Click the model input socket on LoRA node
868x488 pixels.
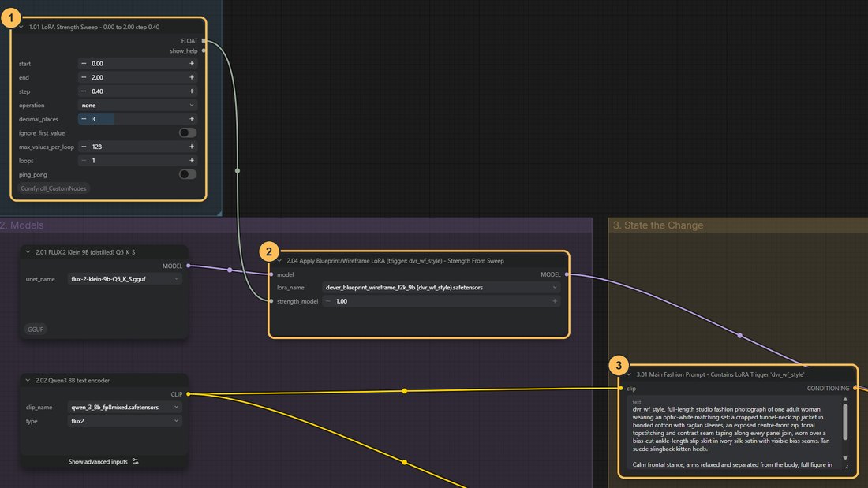271,274
